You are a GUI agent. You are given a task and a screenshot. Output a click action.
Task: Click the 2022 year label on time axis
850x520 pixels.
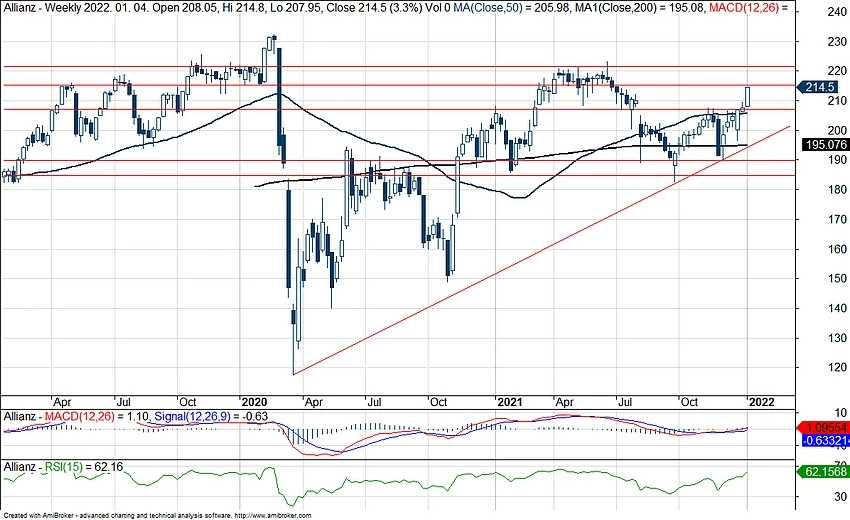761,402
